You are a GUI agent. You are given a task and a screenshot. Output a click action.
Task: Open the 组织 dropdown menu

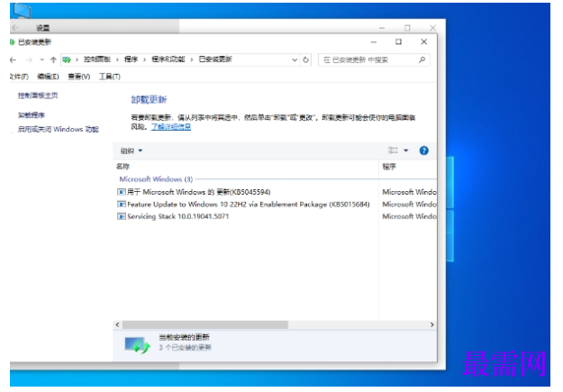[x=132, y=150]
